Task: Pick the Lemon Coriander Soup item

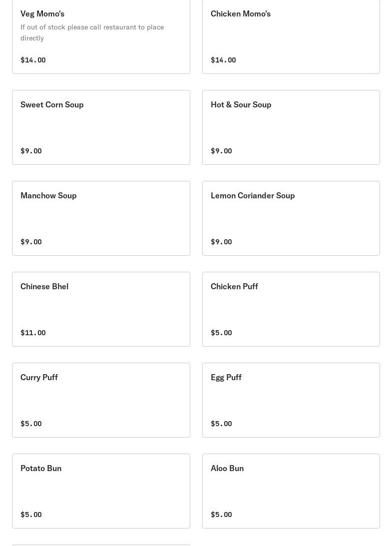Action: [x=291, y=218]
